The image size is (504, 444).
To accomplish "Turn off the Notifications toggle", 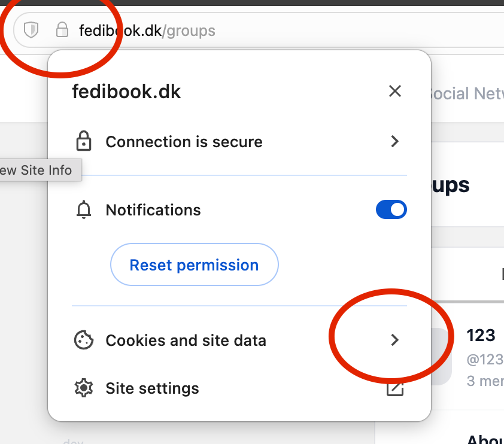I will [x=391, y=210].
